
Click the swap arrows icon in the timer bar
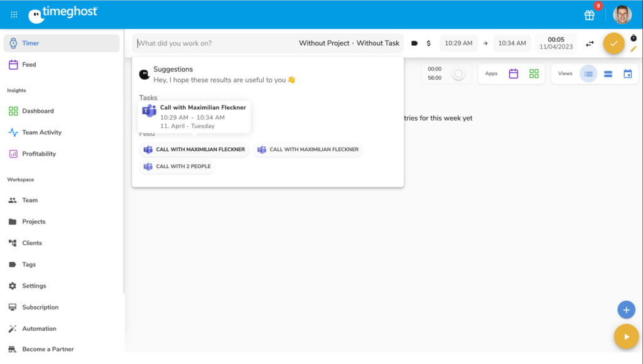click(x=590, y=43)
